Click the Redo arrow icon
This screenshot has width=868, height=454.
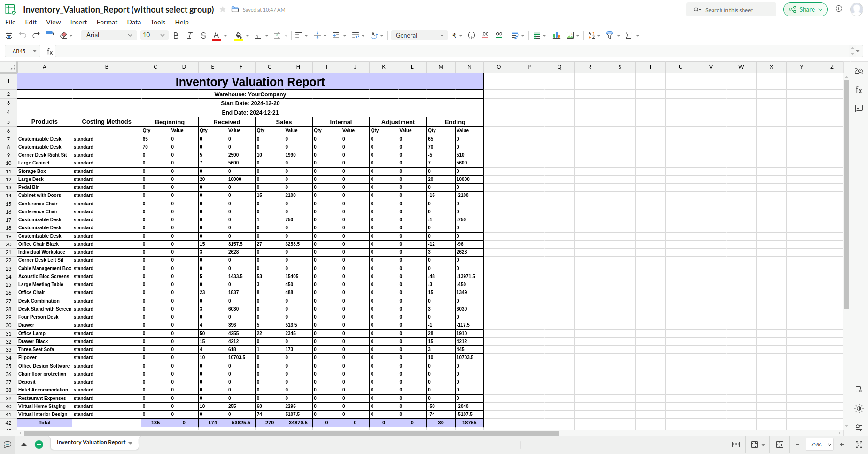click(x=36, y=35)
